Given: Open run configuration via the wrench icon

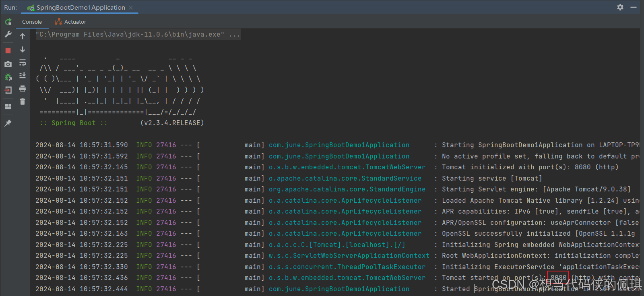Looking at the screenshot, I should click(x=8, y=35).
